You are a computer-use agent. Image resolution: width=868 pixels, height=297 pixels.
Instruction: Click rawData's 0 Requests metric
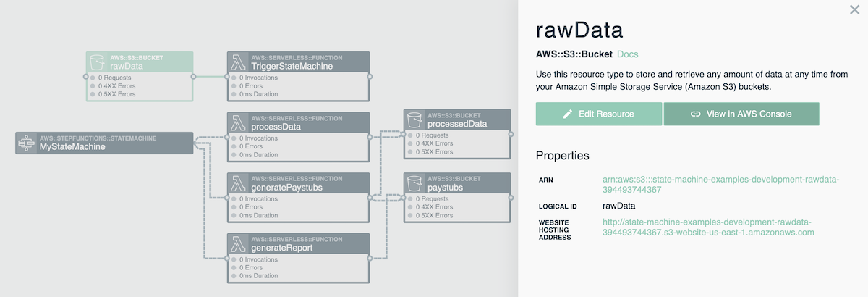click(x=114, y=77)
